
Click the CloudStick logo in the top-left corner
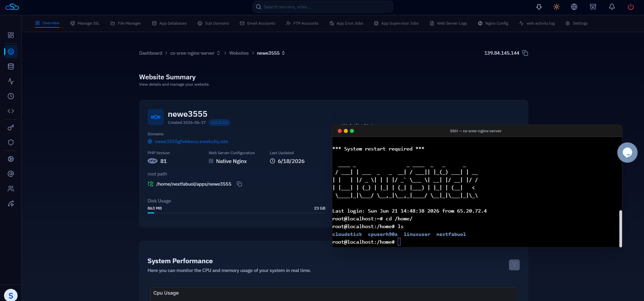click(x=12, y=7)
